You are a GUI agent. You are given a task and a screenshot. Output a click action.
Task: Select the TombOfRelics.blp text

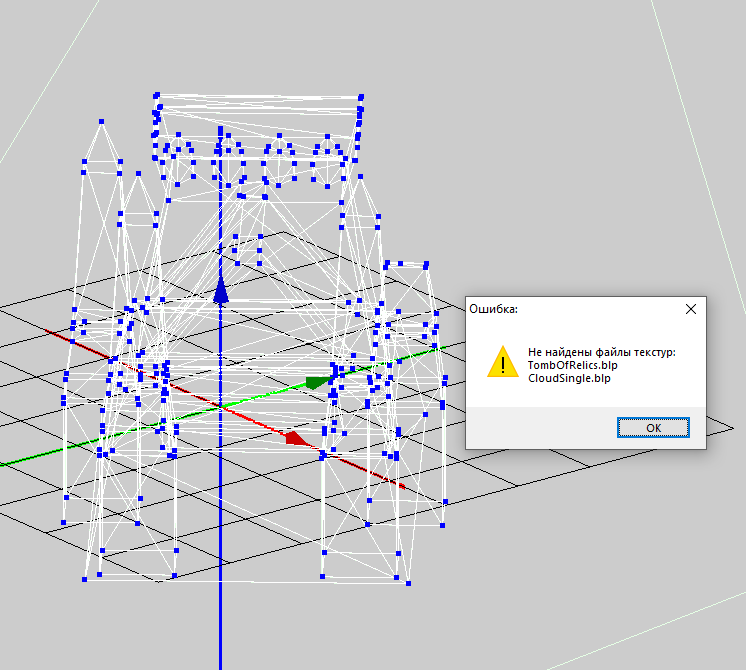click(x=572, y=365)
